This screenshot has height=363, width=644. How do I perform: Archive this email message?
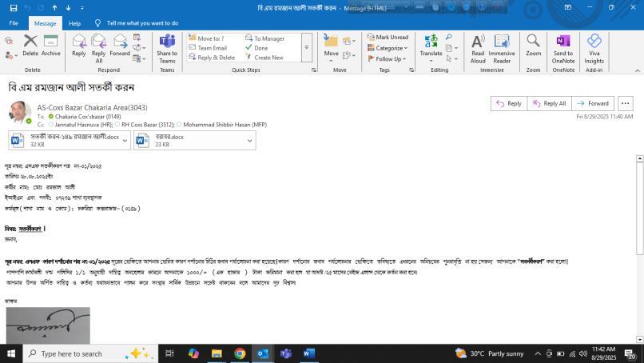(x=51, y=45)
